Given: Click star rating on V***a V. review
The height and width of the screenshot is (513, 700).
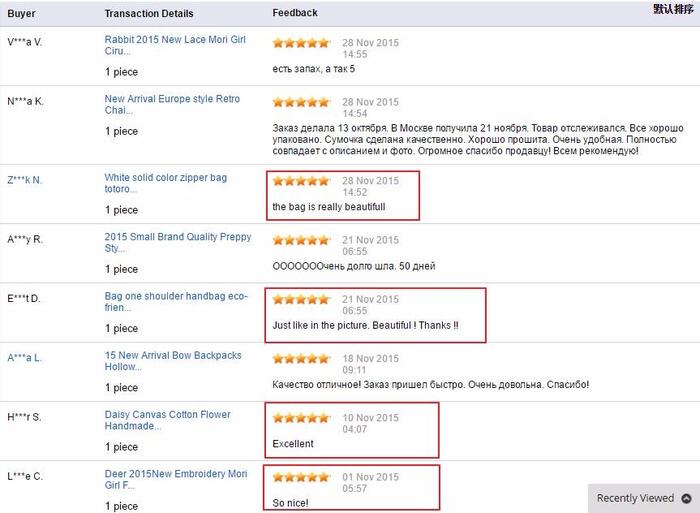Looking at the screenshot, I should click(301, 43).
